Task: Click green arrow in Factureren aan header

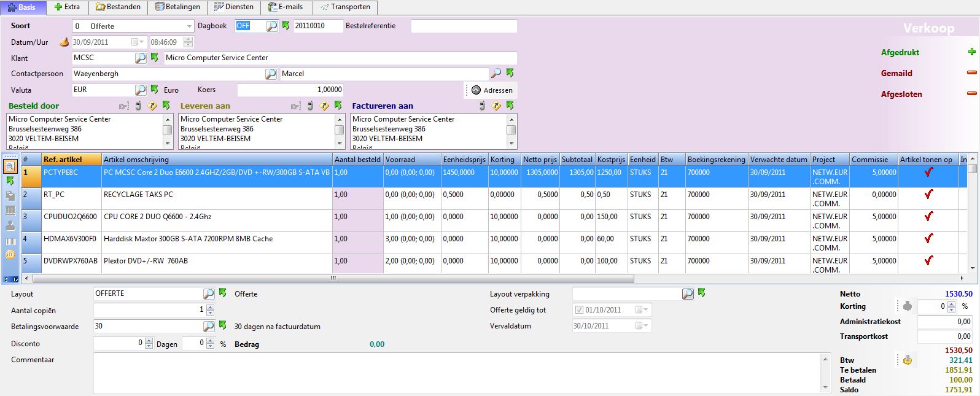Action: [x=510, y=106]
